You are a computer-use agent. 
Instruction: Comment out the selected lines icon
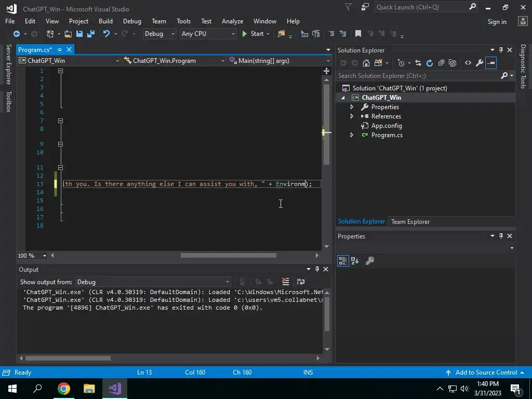pyautogui.click(x=331, y=34)
